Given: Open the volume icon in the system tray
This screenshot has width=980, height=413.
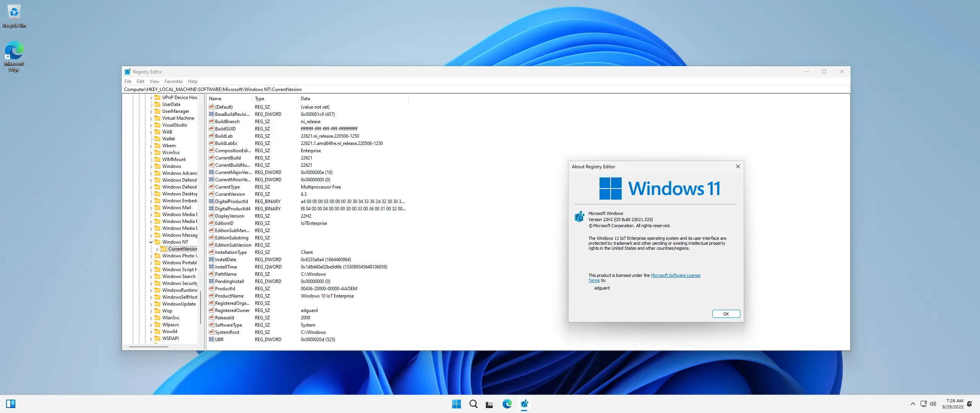Looking at the screenshot, I should [x=933, y=404].
